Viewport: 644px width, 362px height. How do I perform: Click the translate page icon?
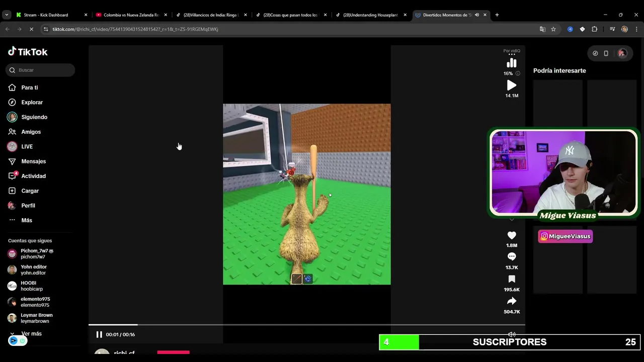click(542, 29)
